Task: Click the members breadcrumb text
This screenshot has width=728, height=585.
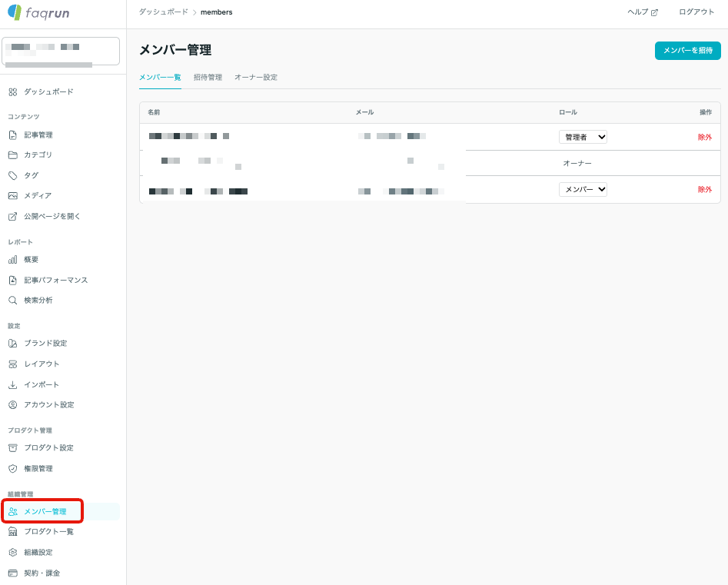Action: click(216, 12)
